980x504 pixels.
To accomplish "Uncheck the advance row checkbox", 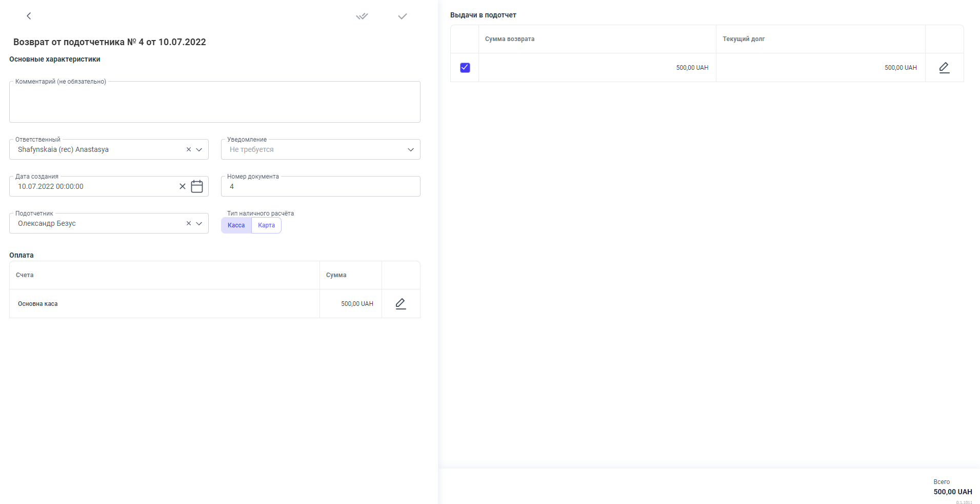I will click(x=465, y=68).
